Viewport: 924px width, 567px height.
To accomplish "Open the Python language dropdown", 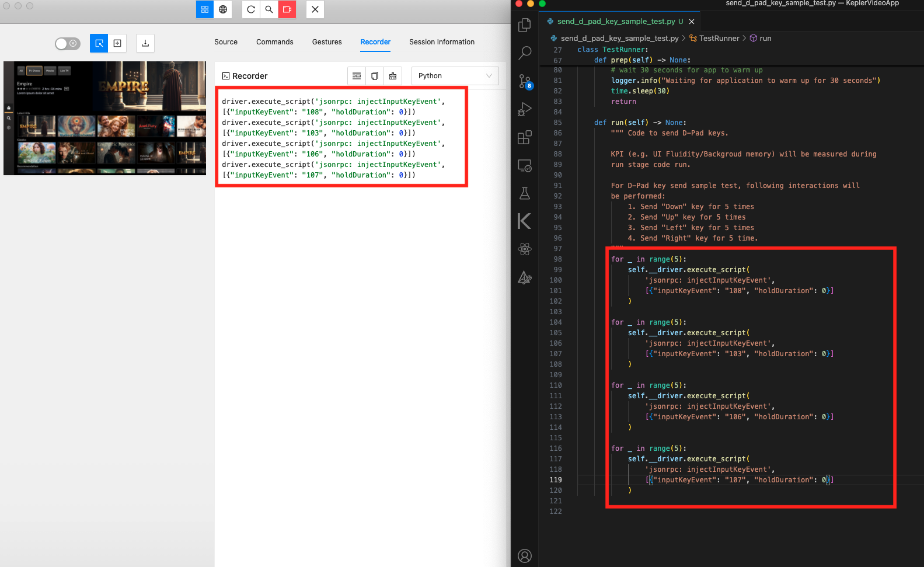I will pos(455,76).
